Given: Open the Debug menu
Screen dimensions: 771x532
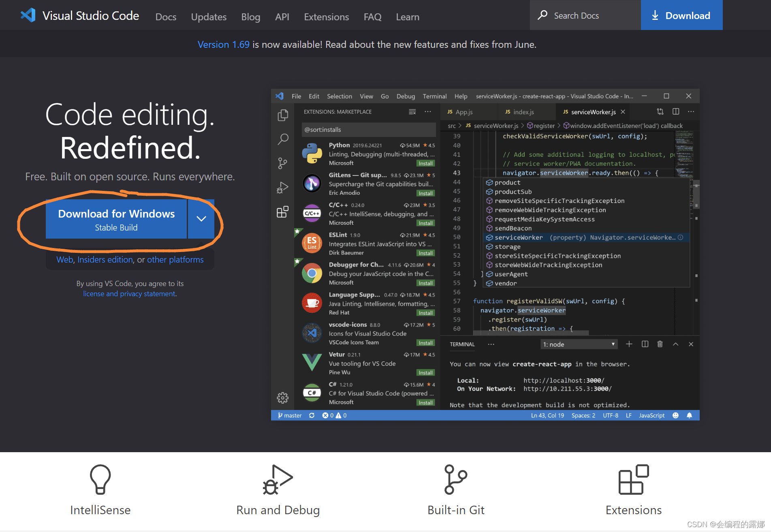Looking at the screenshot, I should click(x=406, y=96).
